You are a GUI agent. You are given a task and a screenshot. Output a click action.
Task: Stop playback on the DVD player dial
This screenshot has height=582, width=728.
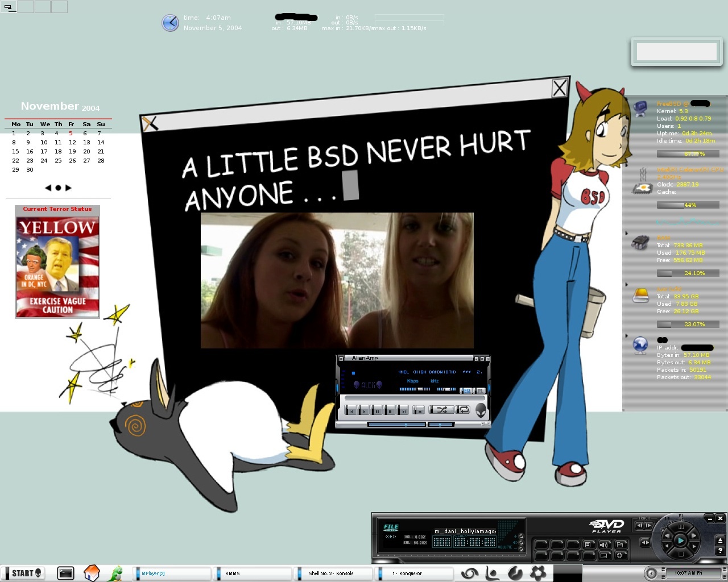coord(681,554)
